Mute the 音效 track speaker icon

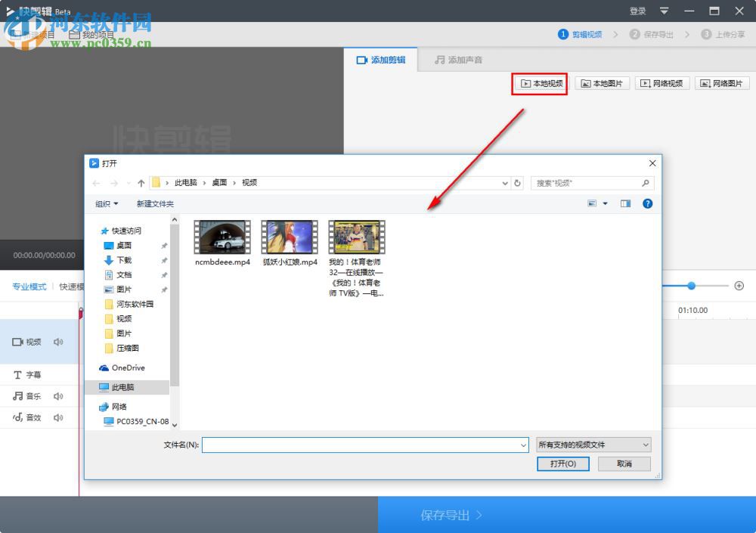click(x=58, y=418)
